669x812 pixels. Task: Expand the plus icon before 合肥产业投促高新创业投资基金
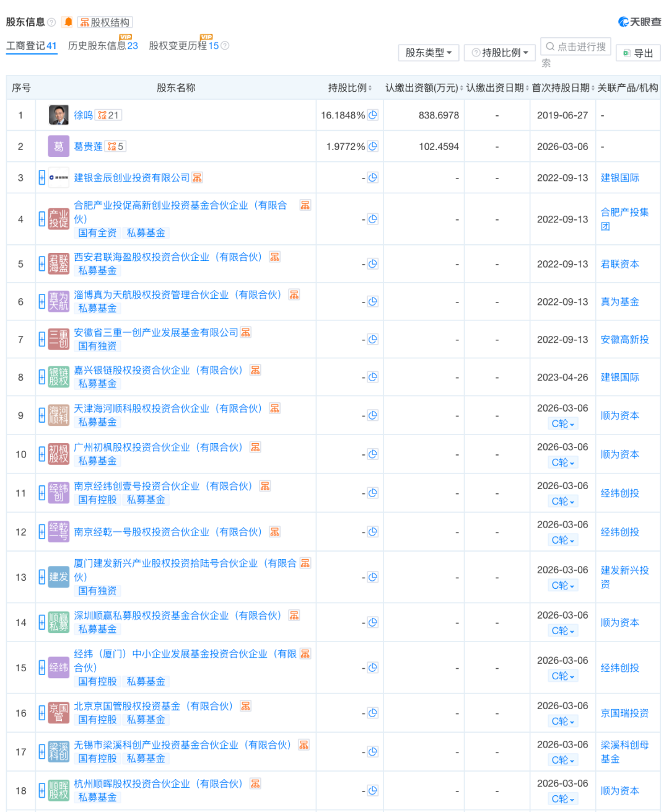pyautogui.click(x=40, y=219)
